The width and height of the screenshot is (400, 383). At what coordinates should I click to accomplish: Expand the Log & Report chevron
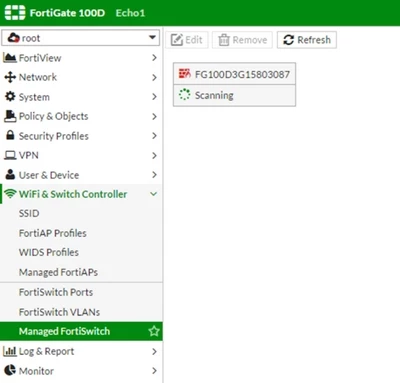tap(154, 351)
